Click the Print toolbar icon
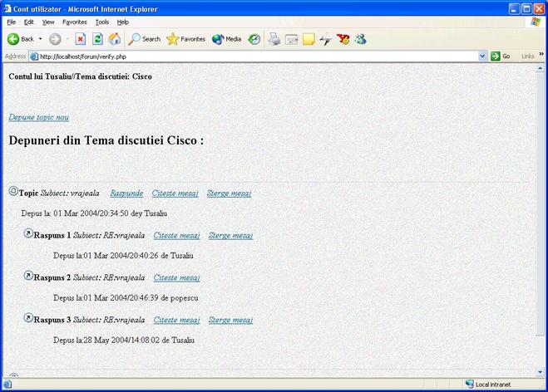The image size is (548, 392). coord(274,39)
